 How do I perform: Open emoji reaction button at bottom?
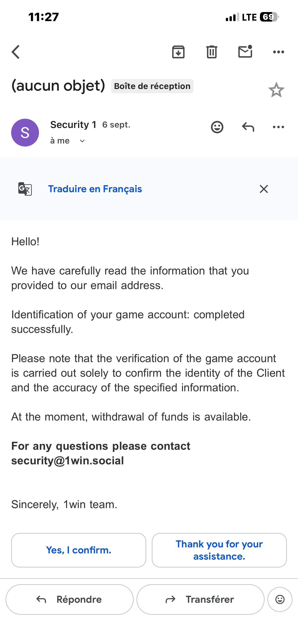pos(280,599)
